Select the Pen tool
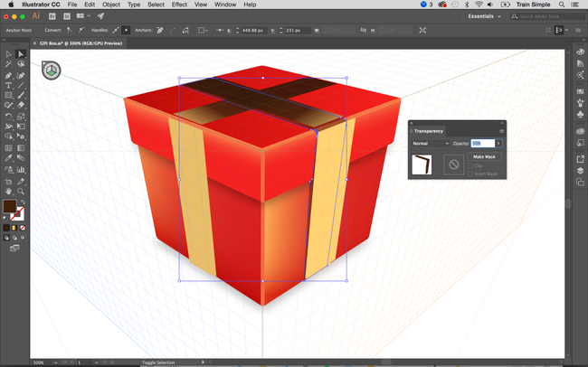 9,75
